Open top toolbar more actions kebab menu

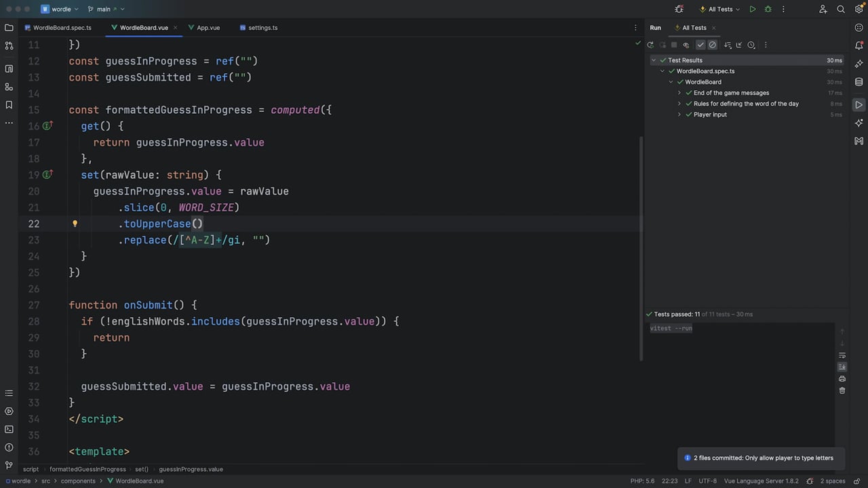(783, 9)
